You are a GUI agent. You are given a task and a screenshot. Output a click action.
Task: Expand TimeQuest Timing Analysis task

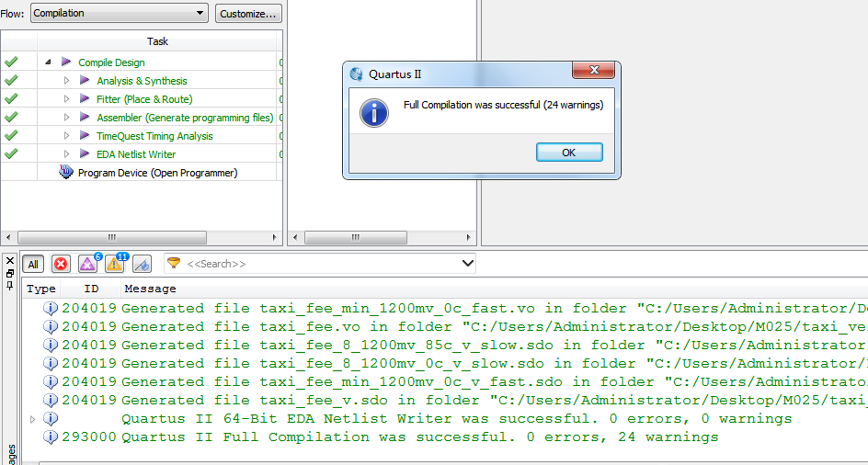[67, 136]
